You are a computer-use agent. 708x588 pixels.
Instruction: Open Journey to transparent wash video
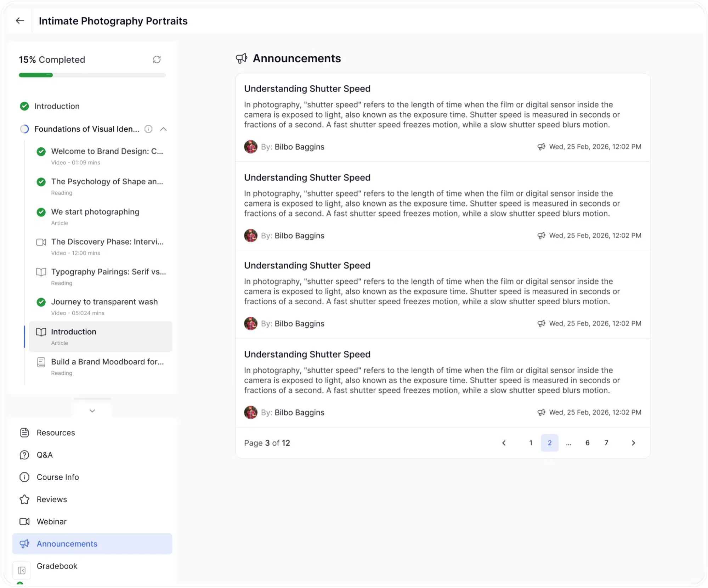pyautogui.click(x=104, y=302)
